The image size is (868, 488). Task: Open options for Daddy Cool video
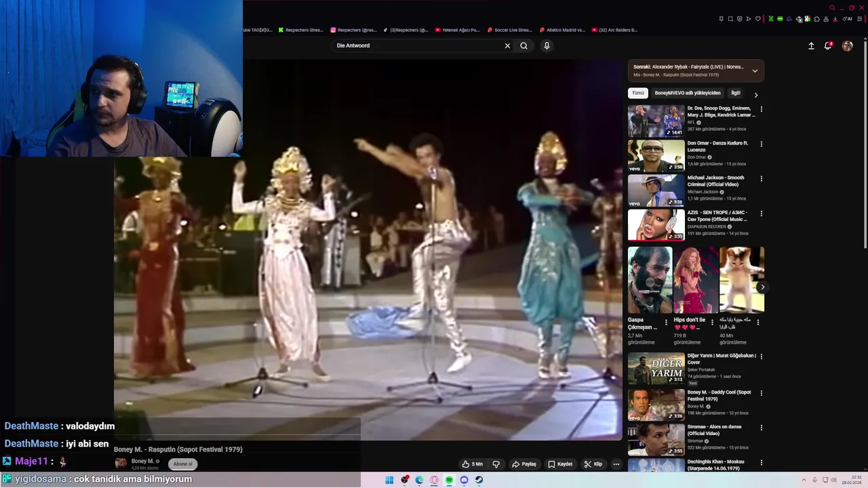point(761,393)
